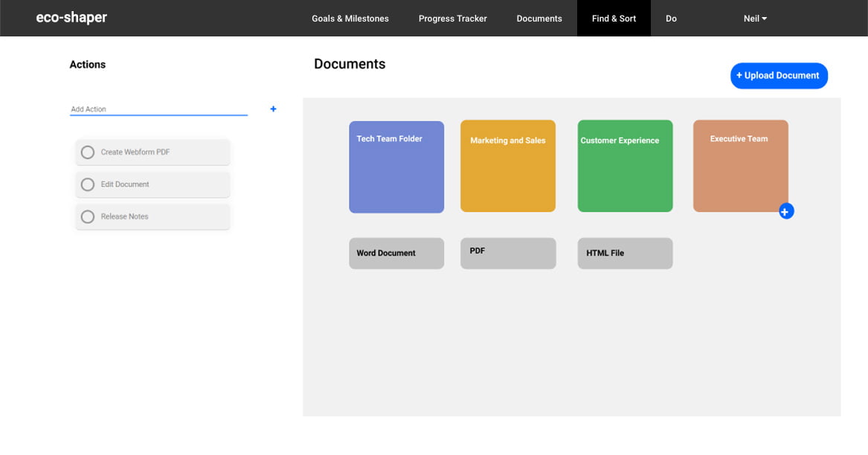Toggle the Edit Document action circle

point(88,184)
